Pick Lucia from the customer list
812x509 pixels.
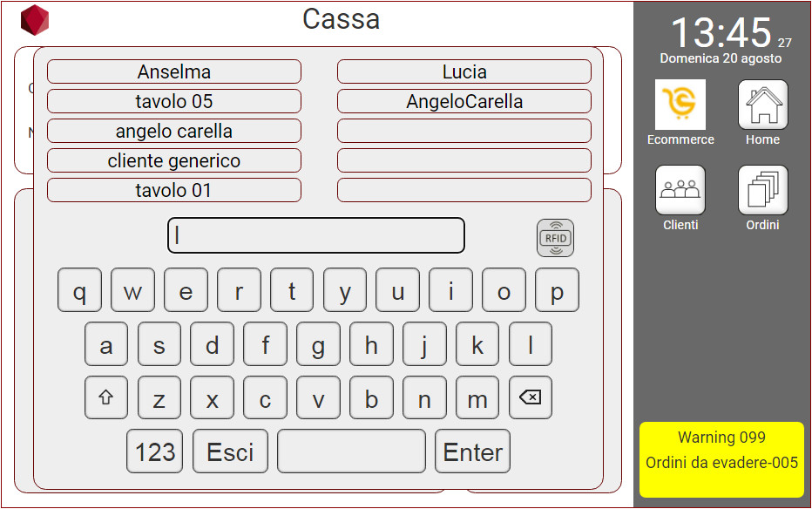464,71
